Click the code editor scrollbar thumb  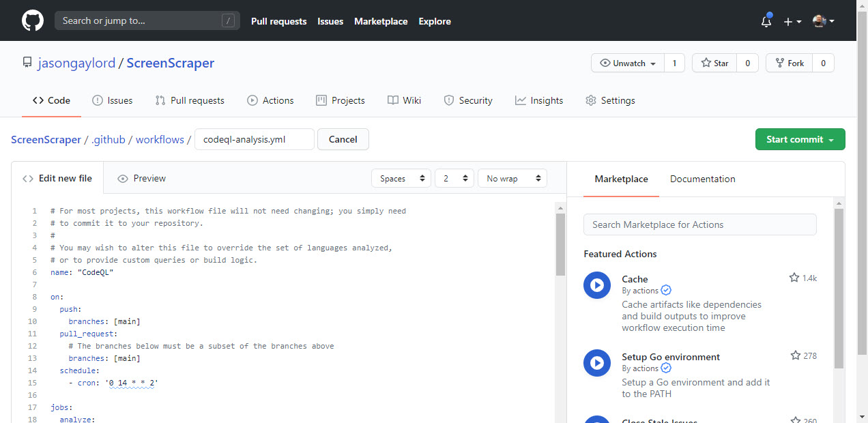tap(560, 244)
